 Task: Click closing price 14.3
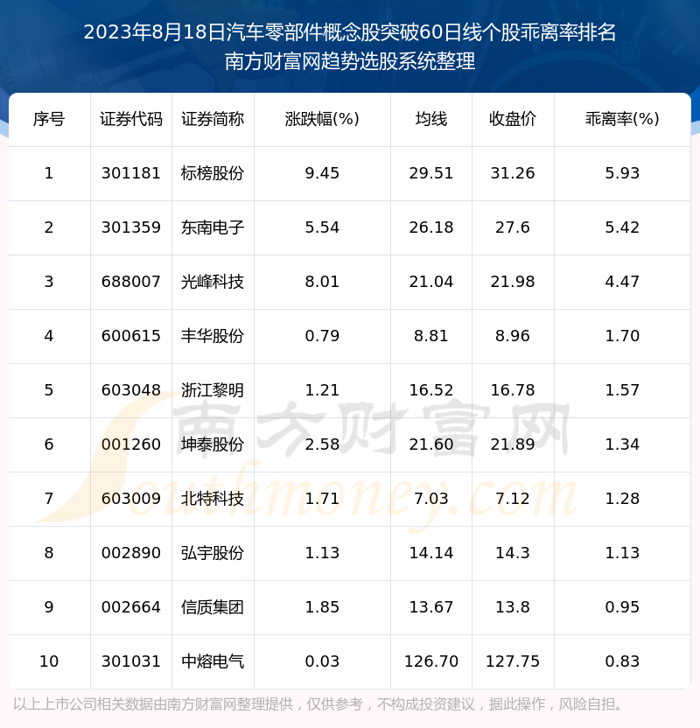tap(513, 553)
